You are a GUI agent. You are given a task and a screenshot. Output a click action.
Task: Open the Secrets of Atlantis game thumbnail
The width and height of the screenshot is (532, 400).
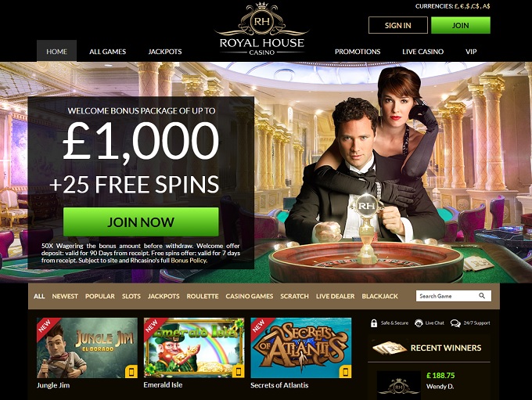click(301, 348)
